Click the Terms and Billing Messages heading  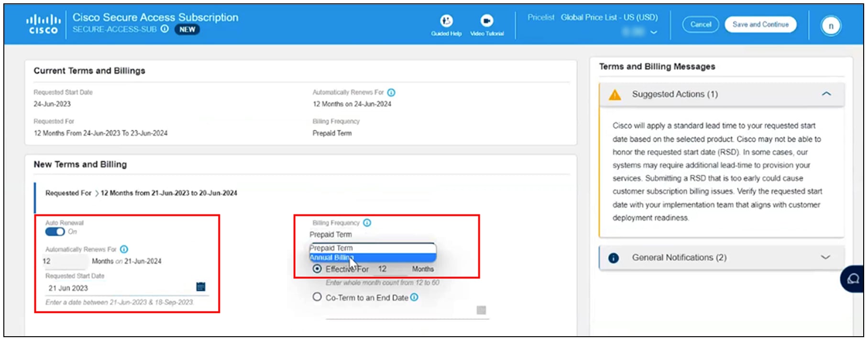coord(657,67)
